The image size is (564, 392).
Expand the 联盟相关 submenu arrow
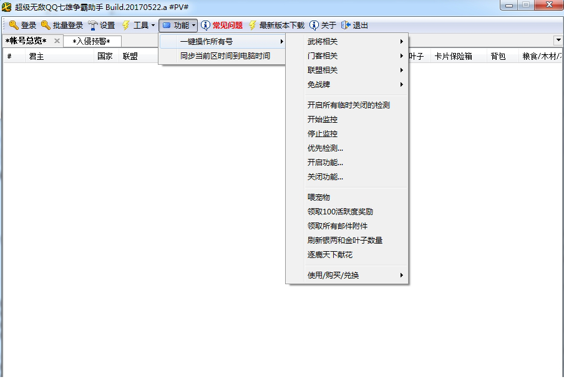[x=401, y=70]
